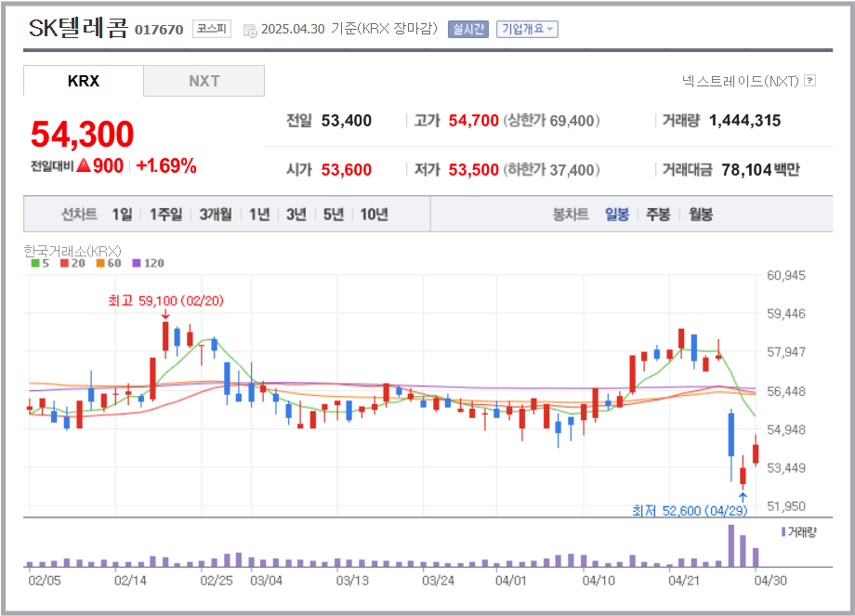Click the current price 54,300
The image size is (855, 616).
[83, 134]
